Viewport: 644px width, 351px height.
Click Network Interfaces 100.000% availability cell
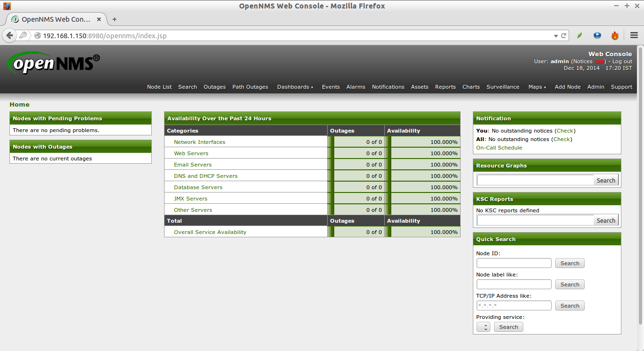(x=422, y=142)
